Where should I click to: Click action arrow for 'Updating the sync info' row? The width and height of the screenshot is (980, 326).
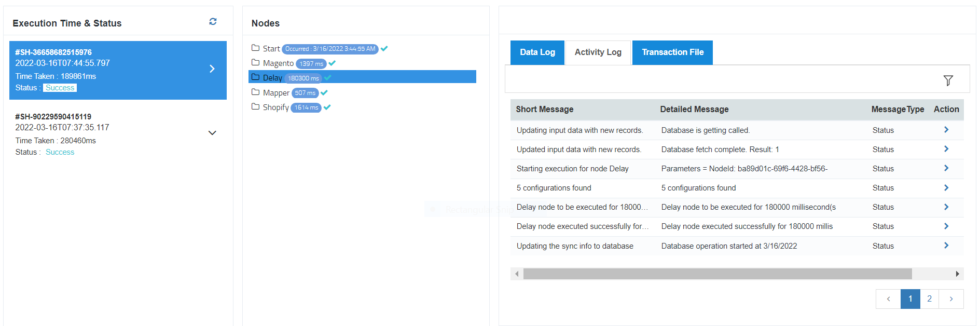pos(946,246)
